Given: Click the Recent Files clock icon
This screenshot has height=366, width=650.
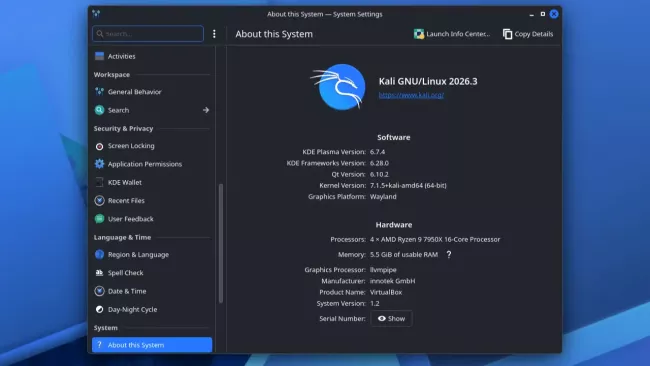Looking at the screenshot, I should click(99, 200).
